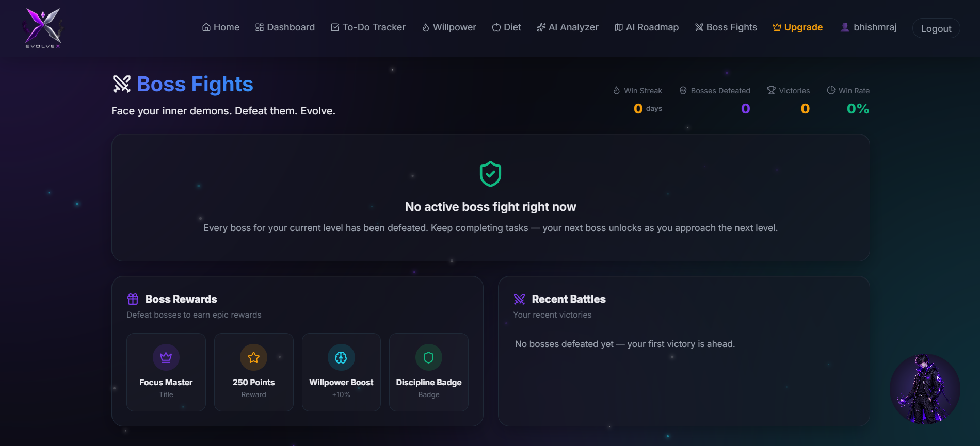Click the star icon on 250 Points reward
This screenshot has width=980, height=446.
click(253, 357)
